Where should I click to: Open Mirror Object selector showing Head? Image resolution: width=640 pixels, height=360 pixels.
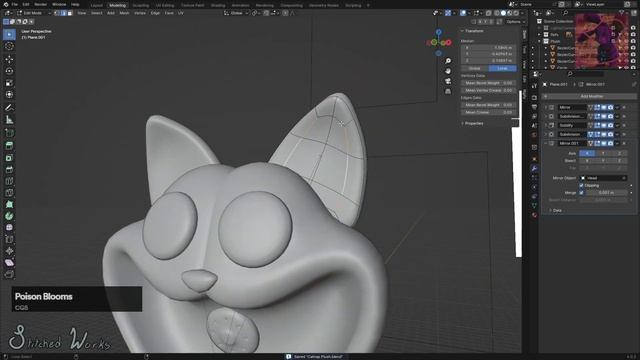tap(603, 178)
